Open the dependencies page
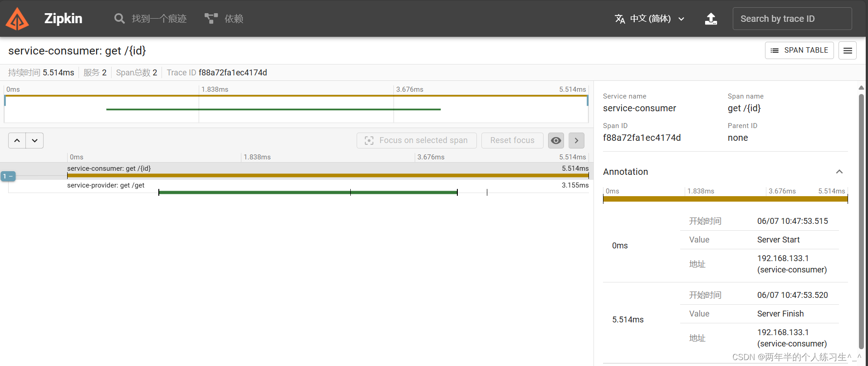This screenshot has height=366, width=868. 224,19
